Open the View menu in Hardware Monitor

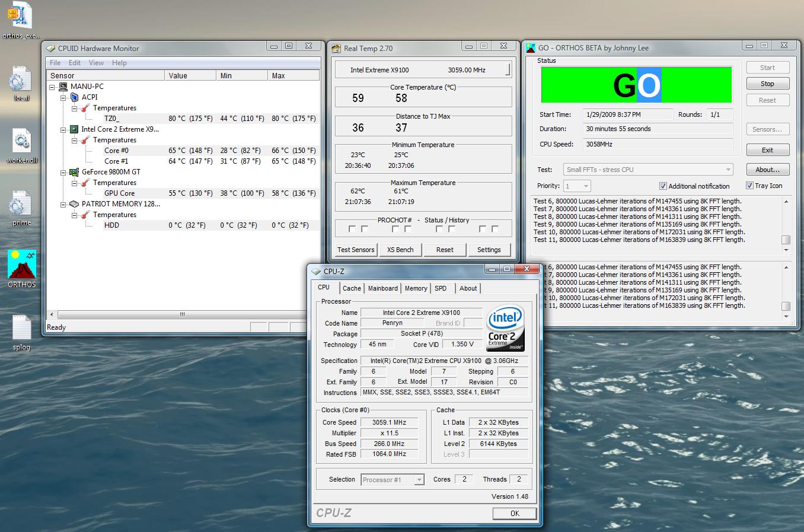(x=96, y=63)
